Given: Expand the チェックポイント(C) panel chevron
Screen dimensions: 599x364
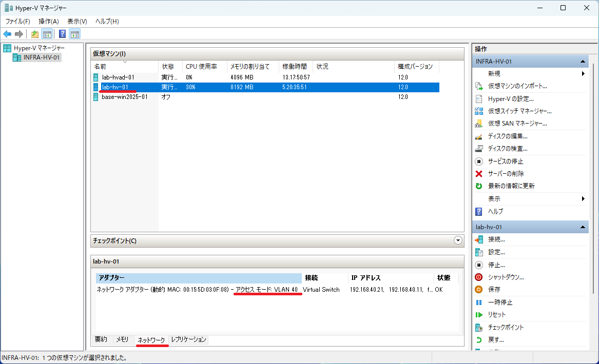Looking at the screenshot, I should pyautogui.click(x=458, y=240).
